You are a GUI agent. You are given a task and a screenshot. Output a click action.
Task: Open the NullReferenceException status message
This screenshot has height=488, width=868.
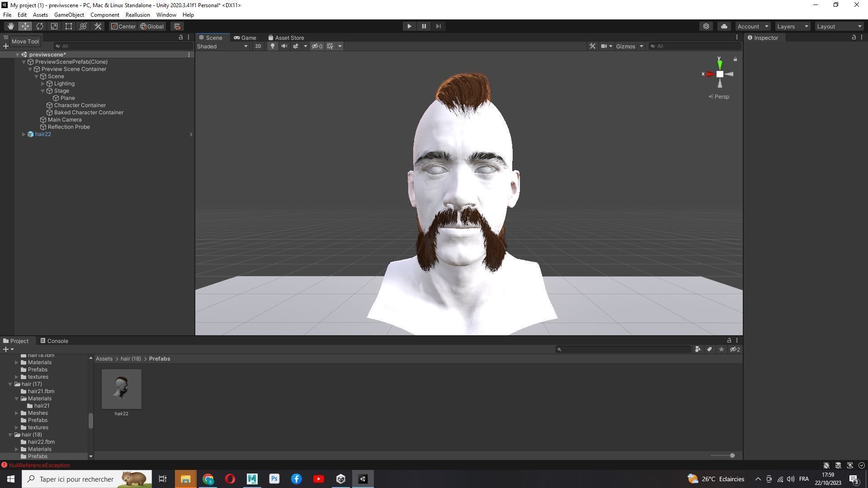tap(39, 465)
